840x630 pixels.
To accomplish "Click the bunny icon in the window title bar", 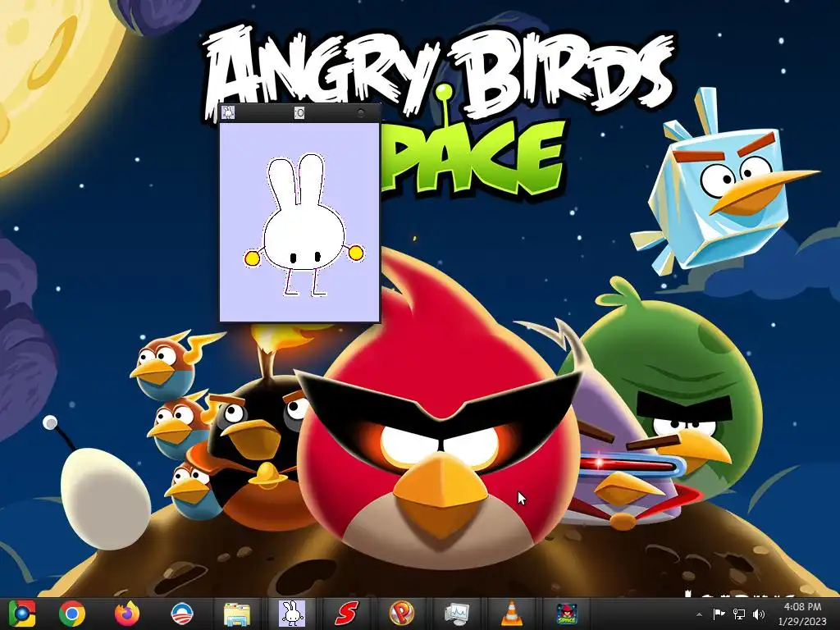I will point(228,112).
